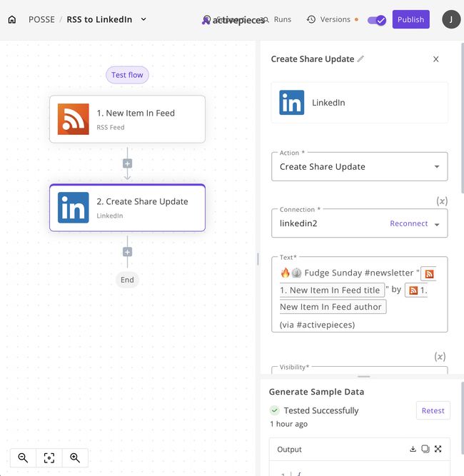
Task: Expand the output to full screen
Action: pos(438,449)
